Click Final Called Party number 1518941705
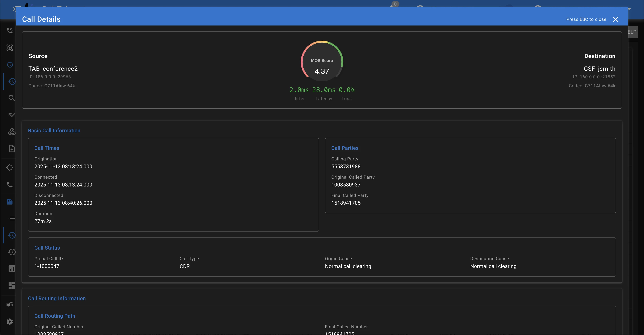644x335 pixels. [x=346, y=203]
